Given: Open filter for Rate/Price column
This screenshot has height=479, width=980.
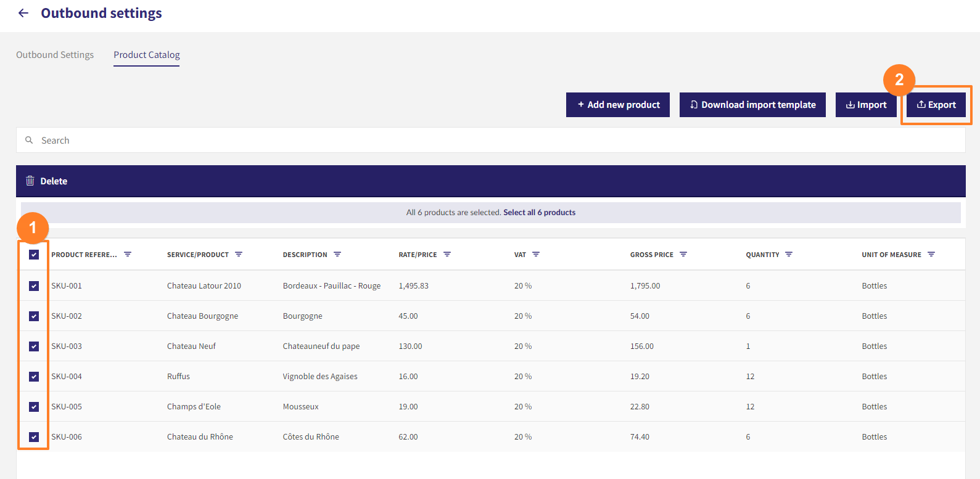Looking at the screenshot, I should coord(447,254).
